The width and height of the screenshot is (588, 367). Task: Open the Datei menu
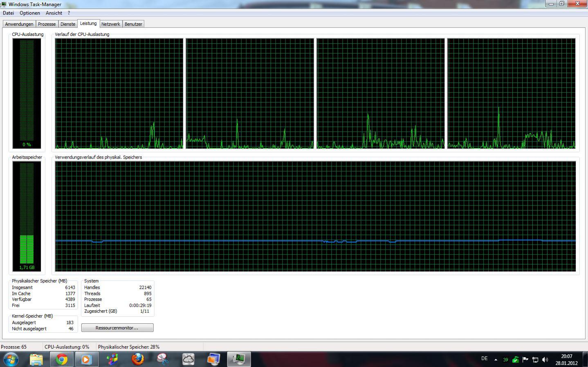[8, 13]
